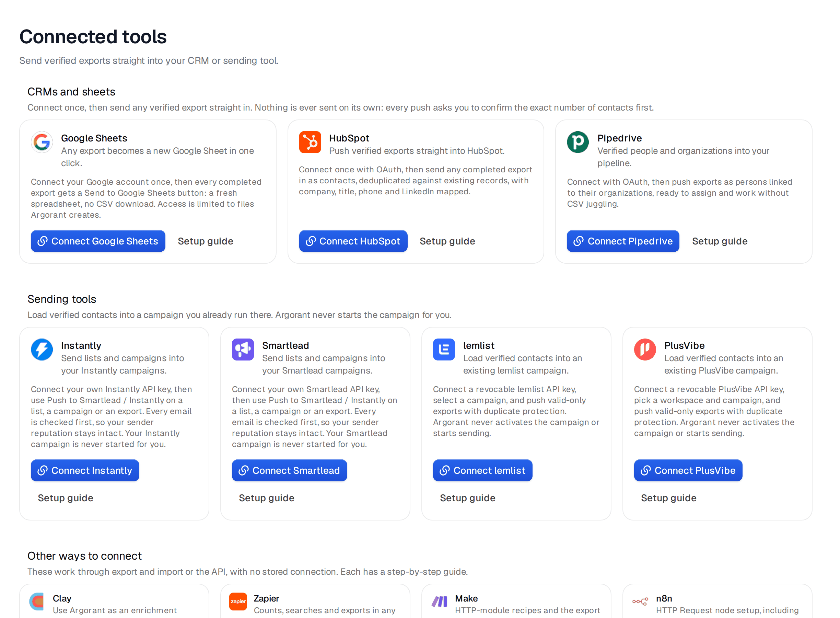Image resolution: width=840 pixels, height=618 pixels.
Task: Open lemlist Setup guide
Action: click(x=468, y=498)
